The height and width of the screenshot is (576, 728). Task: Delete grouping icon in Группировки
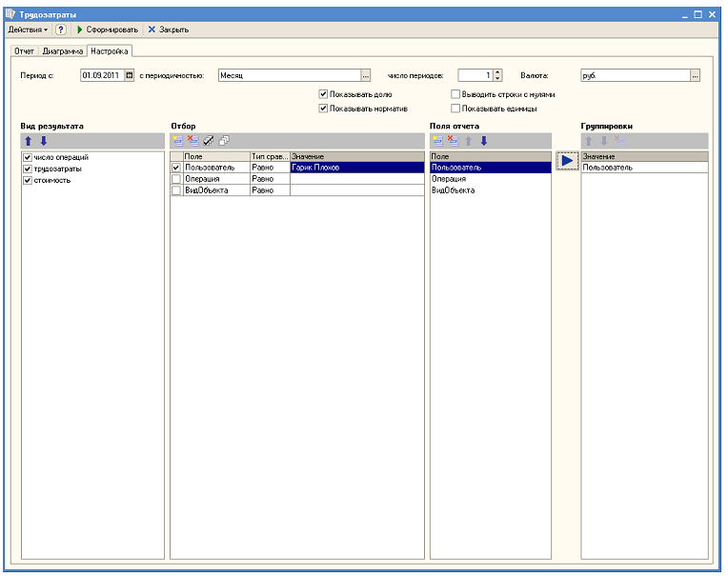(x=619, y=141)
